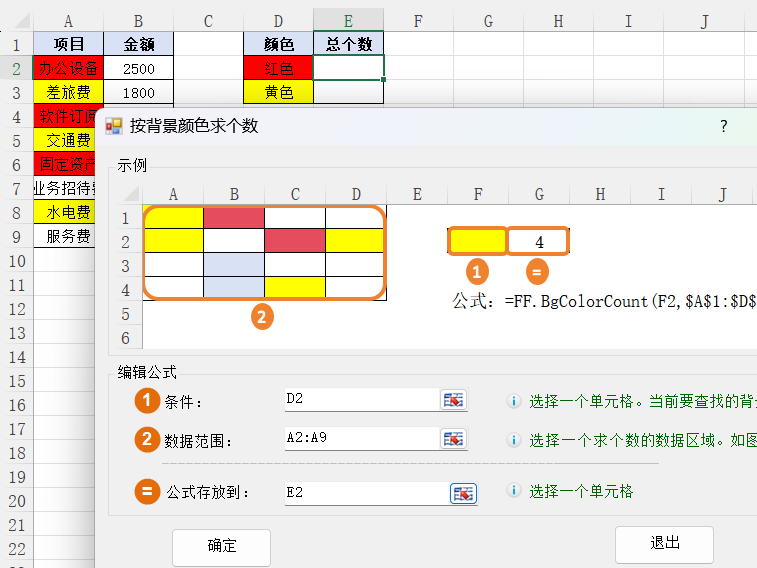Image resolution: width=757 pixels, height=568 pixels.
Task: Click the help question mark in dialog
Action: click(723, 126)
